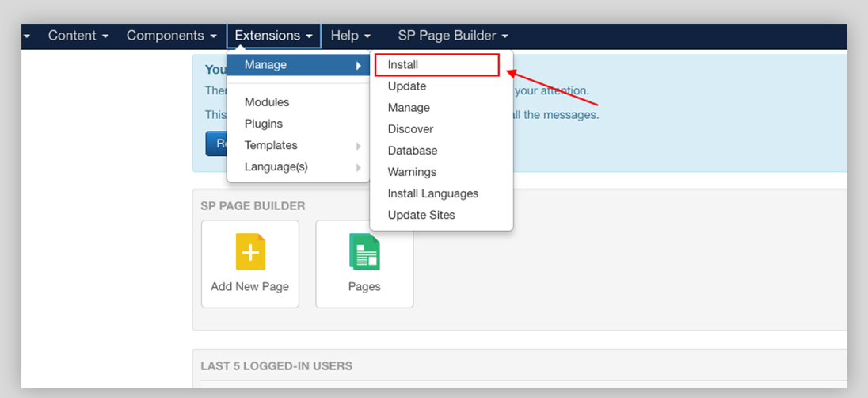Viewport: 868px width, 398px height.
Task: Select Discover from the submenu
Action: 410,129
